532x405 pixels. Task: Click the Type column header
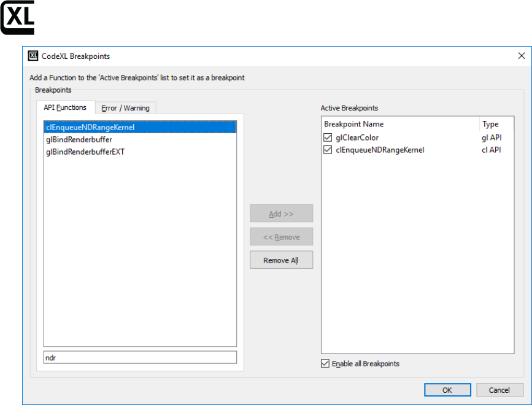(x=496, y=124)
